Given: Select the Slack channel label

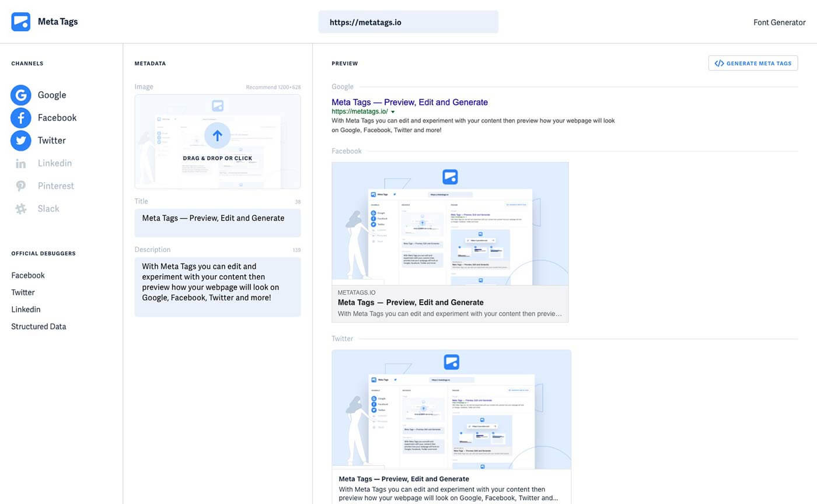Looking at the screenshot, I should click(x=48, y=209).
